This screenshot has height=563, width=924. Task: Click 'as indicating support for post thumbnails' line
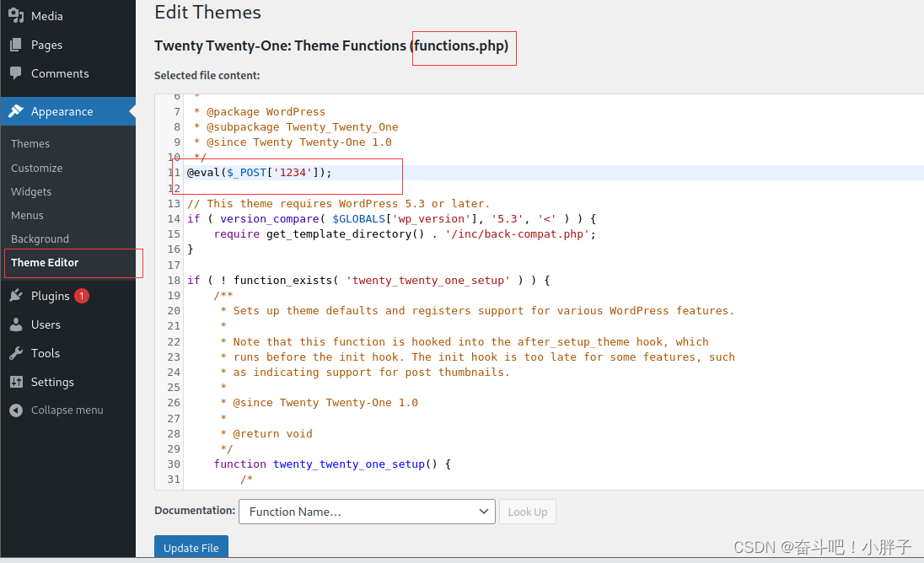pyautogui.click(x=365, y=373)
